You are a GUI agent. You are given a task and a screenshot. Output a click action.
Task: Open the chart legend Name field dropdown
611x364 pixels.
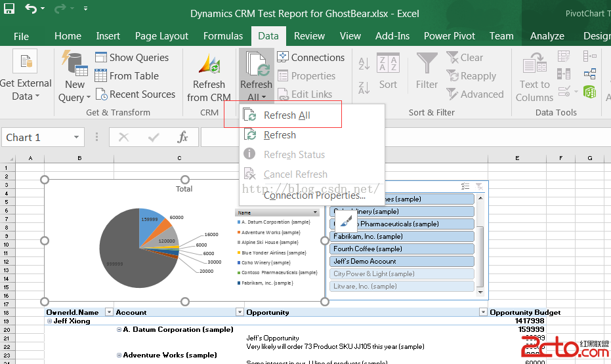click(x=315, y=212)
